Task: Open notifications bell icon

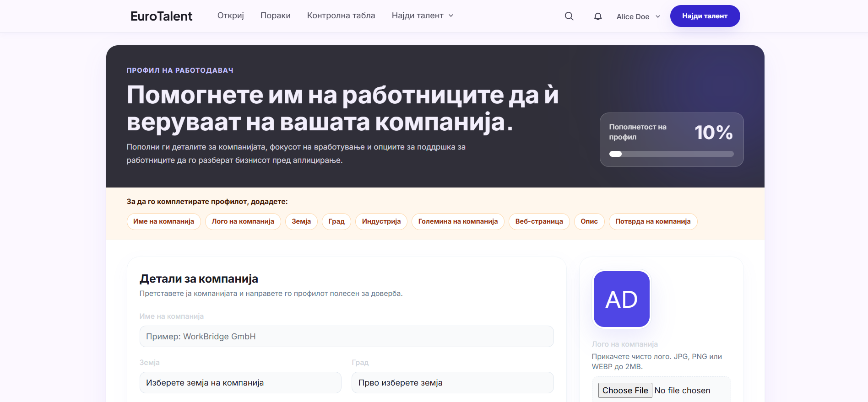Action: coord(598,16)
